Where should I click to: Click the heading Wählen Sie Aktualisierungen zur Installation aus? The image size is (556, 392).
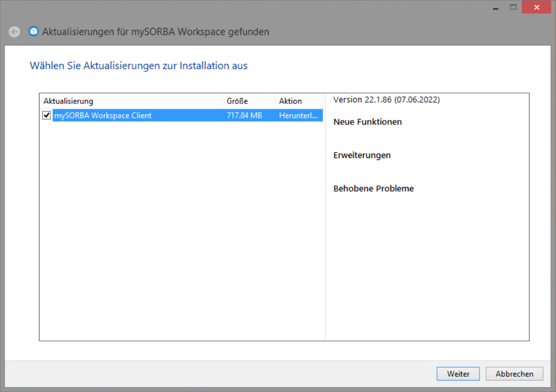tap(138, 65)
